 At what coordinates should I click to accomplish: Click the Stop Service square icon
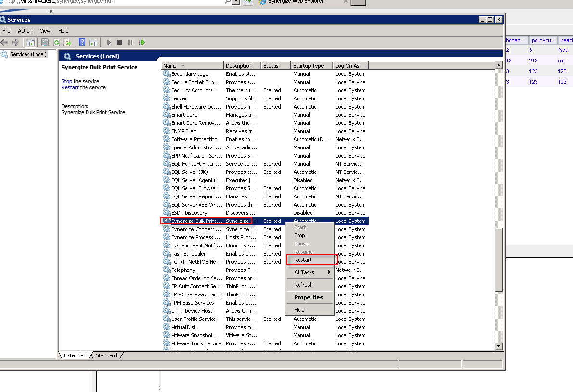(119, 42)
